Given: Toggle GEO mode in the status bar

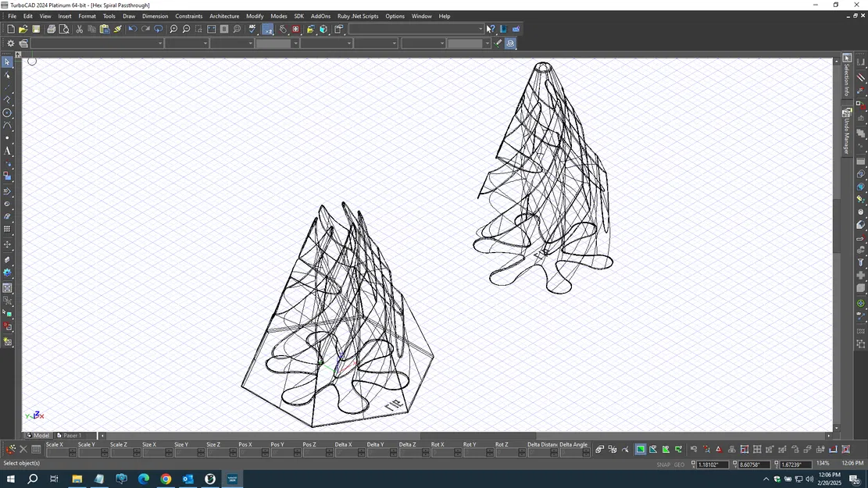Looking at the screenshot, I should (679, 465).
